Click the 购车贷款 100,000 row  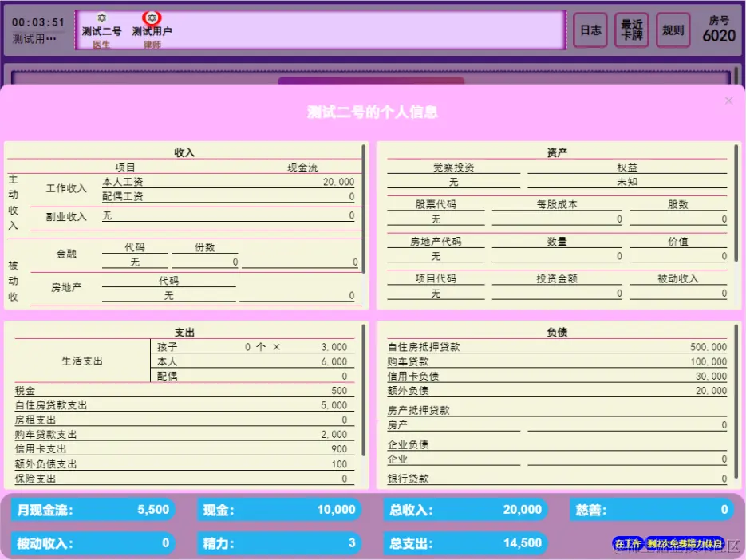pyautogui.click(x=557, y=361)
